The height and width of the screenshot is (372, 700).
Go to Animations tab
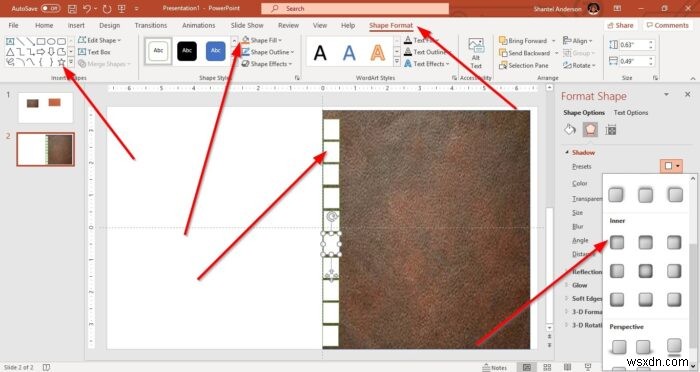(x=199, y=25)
